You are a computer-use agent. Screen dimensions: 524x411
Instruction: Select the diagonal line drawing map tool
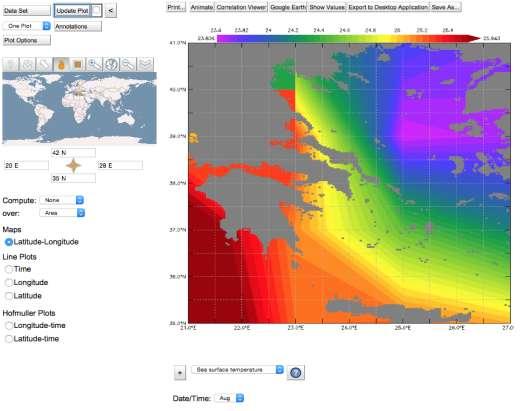[x=44, y=64]
